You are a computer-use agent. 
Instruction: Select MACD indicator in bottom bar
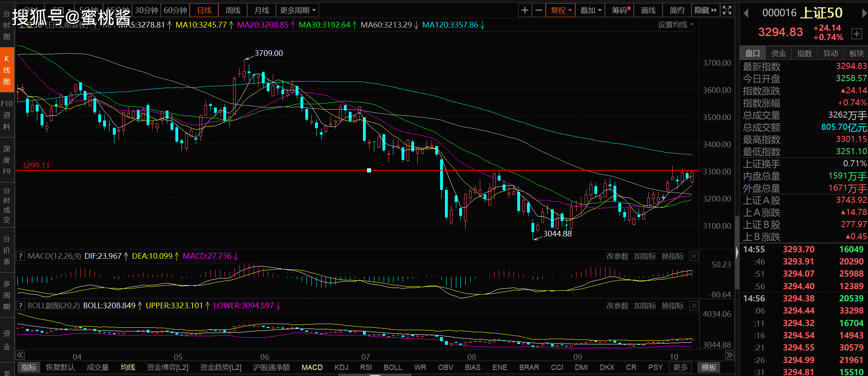tap(312, 367)
